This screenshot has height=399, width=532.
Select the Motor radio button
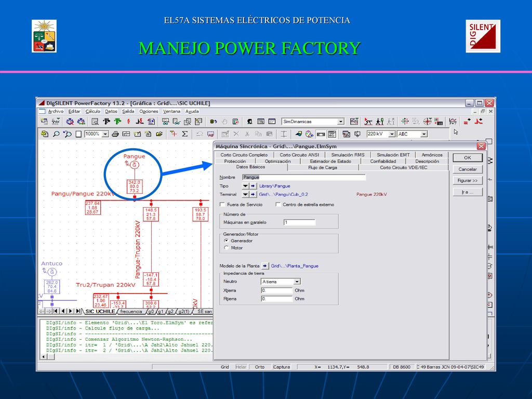click(227, 248)
